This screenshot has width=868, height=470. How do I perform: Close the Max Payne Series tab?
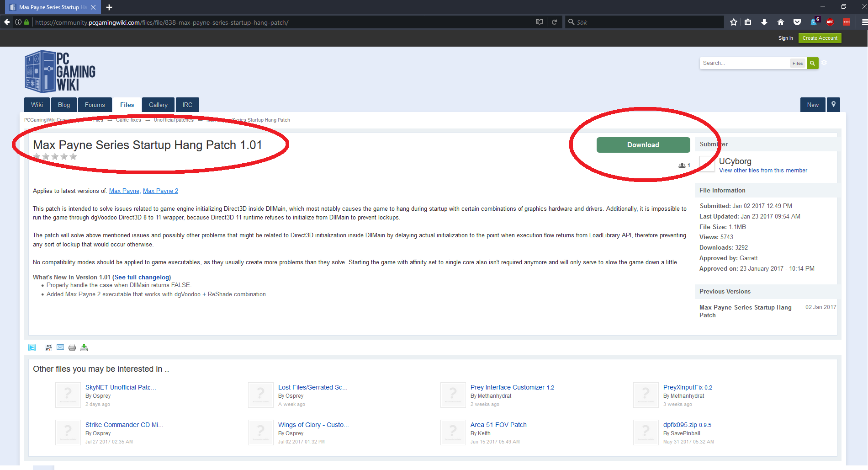point(93,7)
